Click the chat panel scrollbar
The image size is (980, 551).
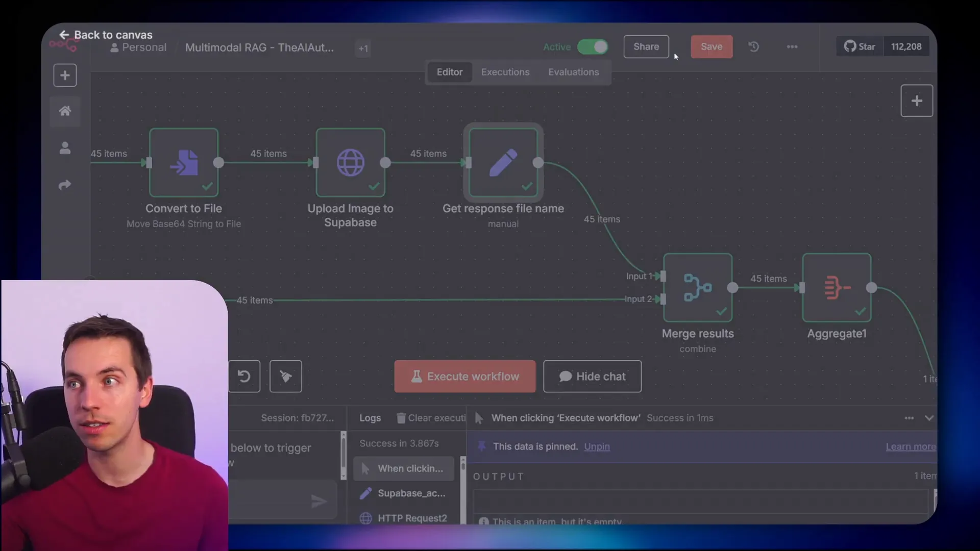tap(344, 455)
